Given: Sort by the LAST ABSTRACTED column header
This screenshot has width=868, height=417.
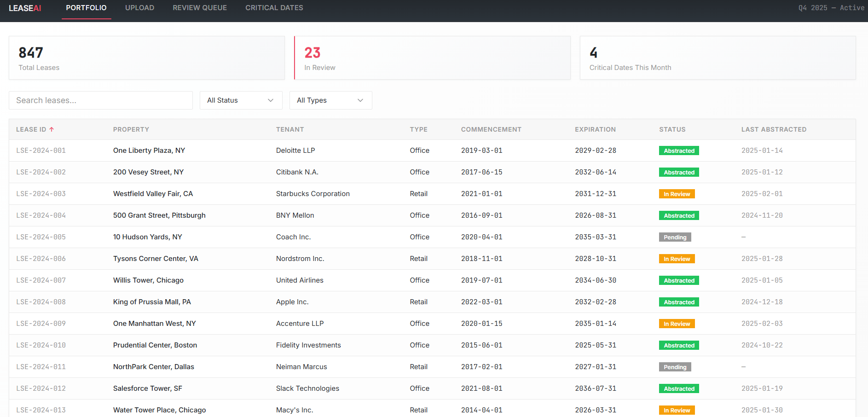Looking at the screenshot, I should pyautogui.click(x=774, y=129).
